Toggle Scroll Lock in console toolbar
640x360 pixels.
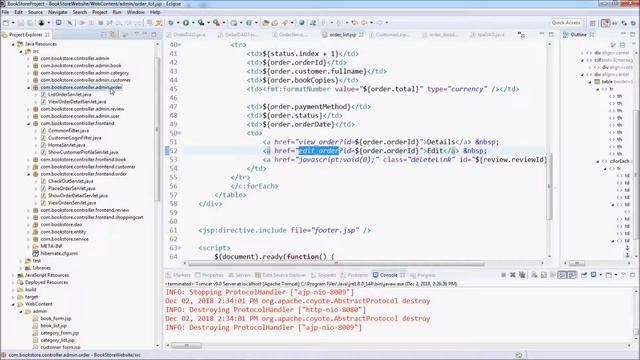(544, 275)
